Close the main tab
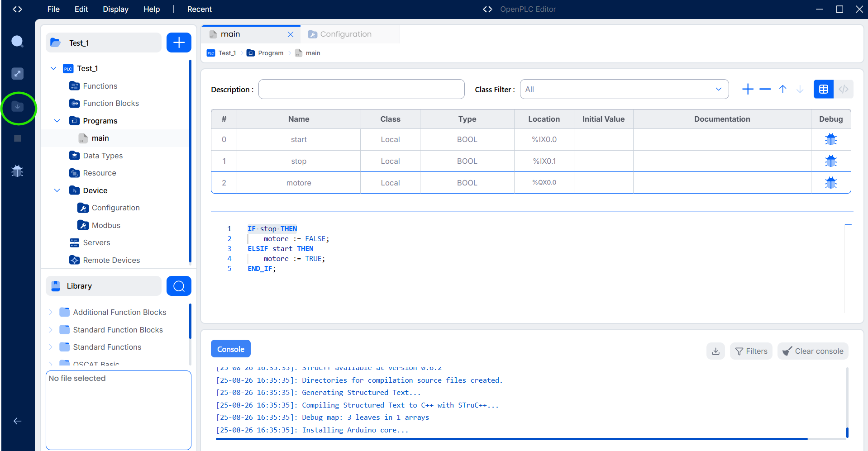Screen dimensions: 868x451 [291, 34]
